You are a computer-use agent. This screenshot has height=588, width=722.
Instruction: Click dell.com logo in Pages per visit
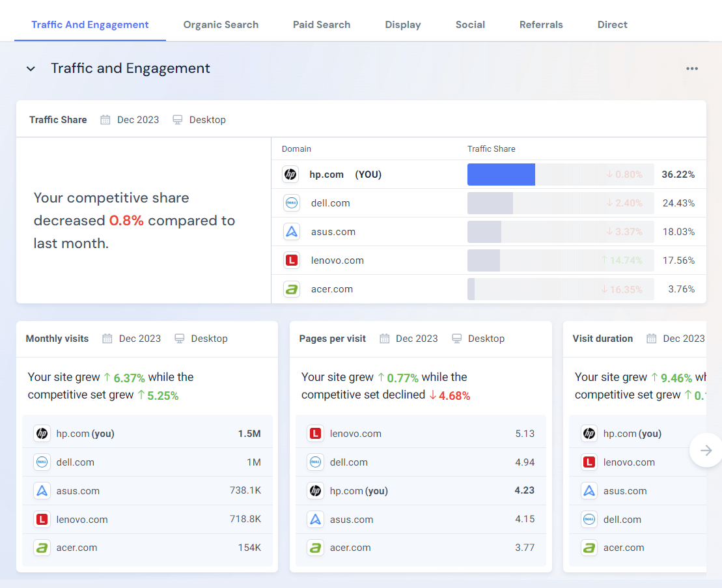coord(315,462)
